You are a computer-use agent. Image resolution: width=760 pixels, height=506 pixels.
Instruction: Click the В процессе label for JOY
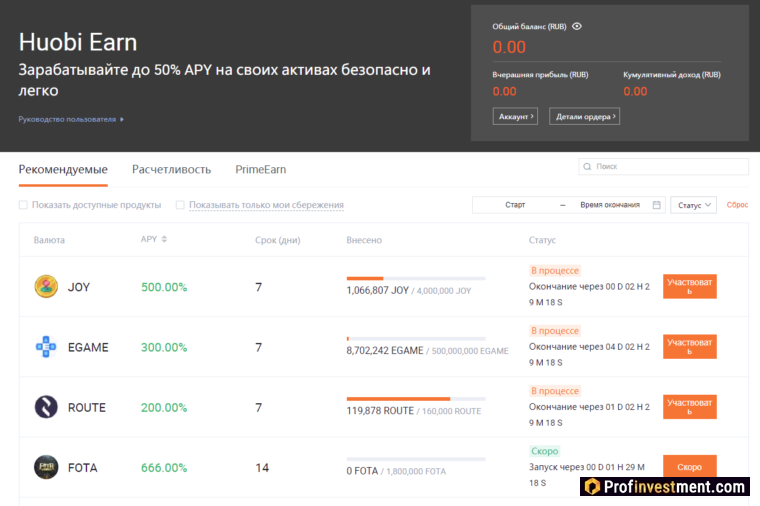(555, 270)
